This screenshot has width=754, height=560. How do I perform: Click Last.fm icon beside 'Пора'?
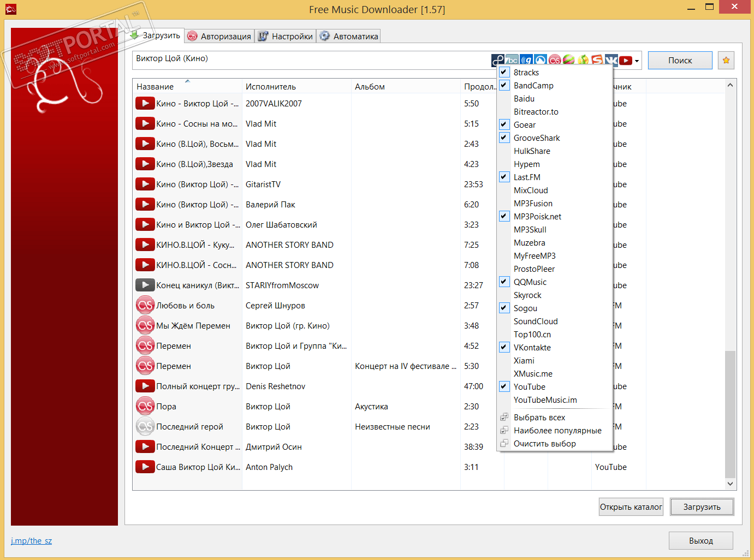145,406
